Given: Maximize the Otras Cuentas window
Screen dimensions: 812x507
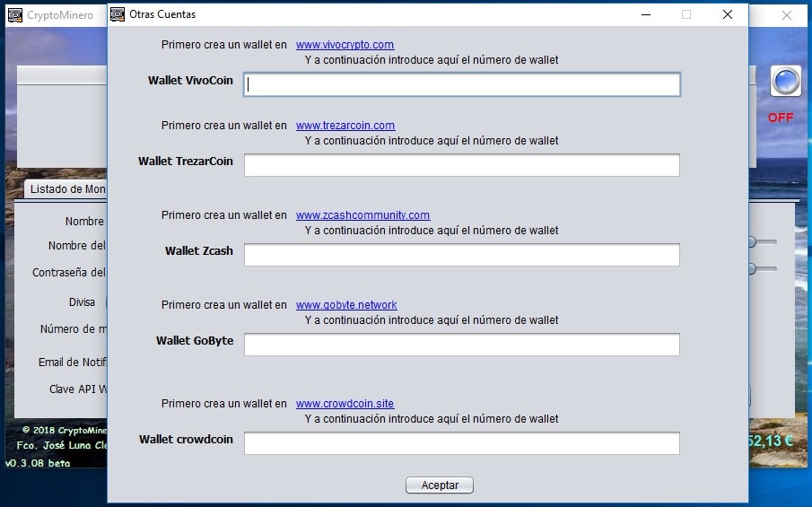Looking at the screenshot, I should point(686,14).
